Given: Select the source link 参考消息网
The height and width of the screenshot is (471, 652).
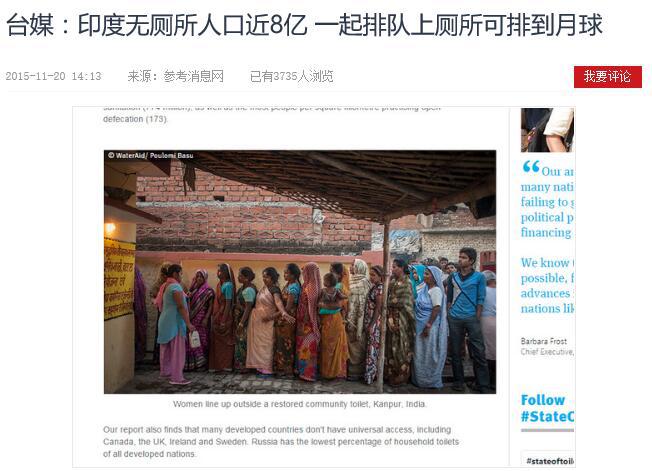Looking at the screenshot, I should pos(193,76).
